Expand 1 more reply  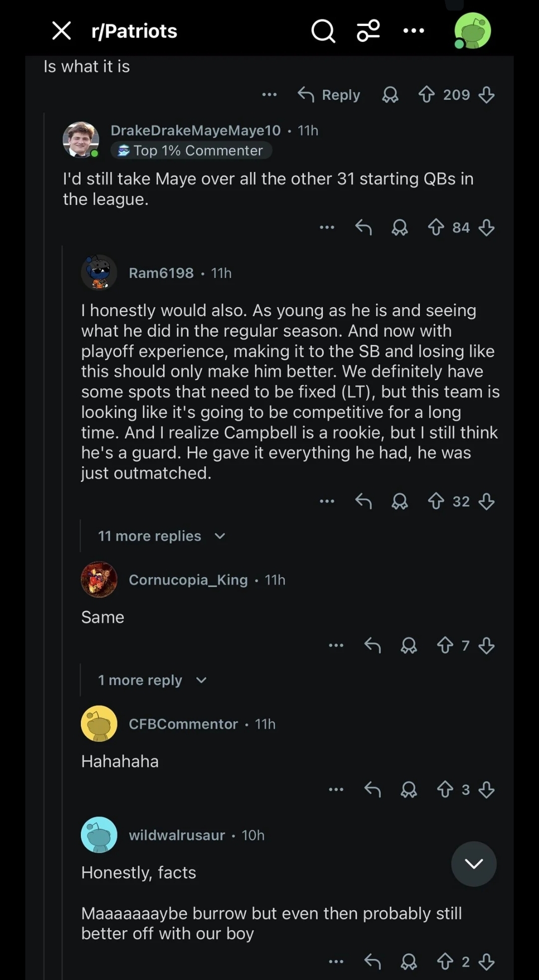(x=152, y=680)
